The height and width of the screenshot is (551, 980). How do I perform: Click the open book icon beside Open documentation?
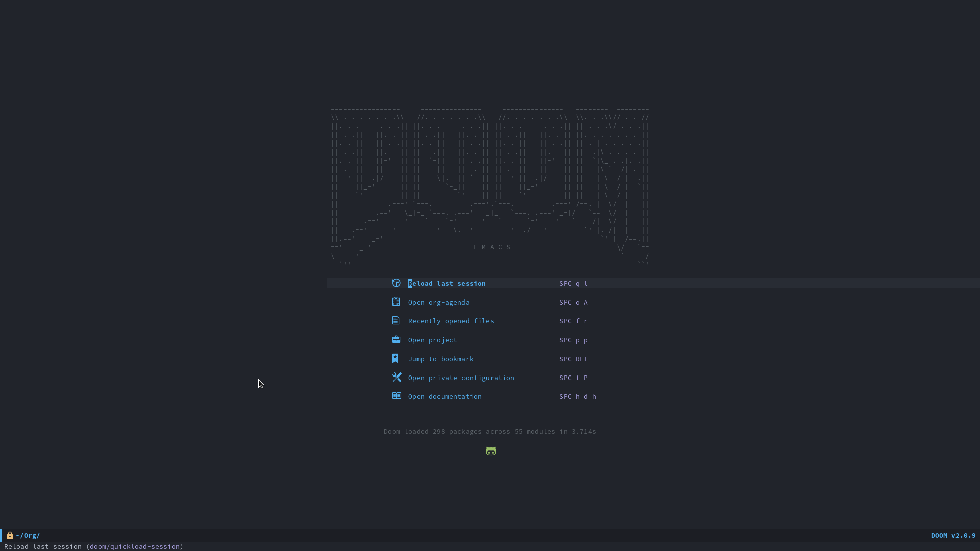click(x=396, y=396)
